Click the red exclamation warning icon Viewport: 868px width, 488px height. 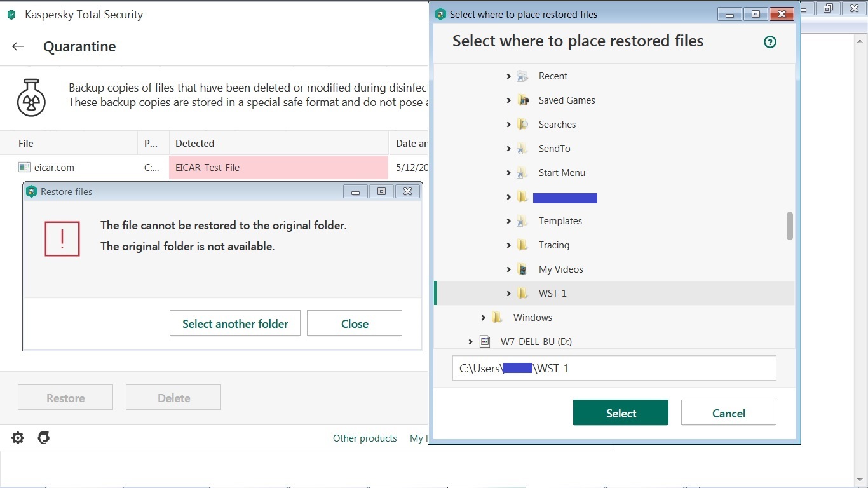pos(62,239)
